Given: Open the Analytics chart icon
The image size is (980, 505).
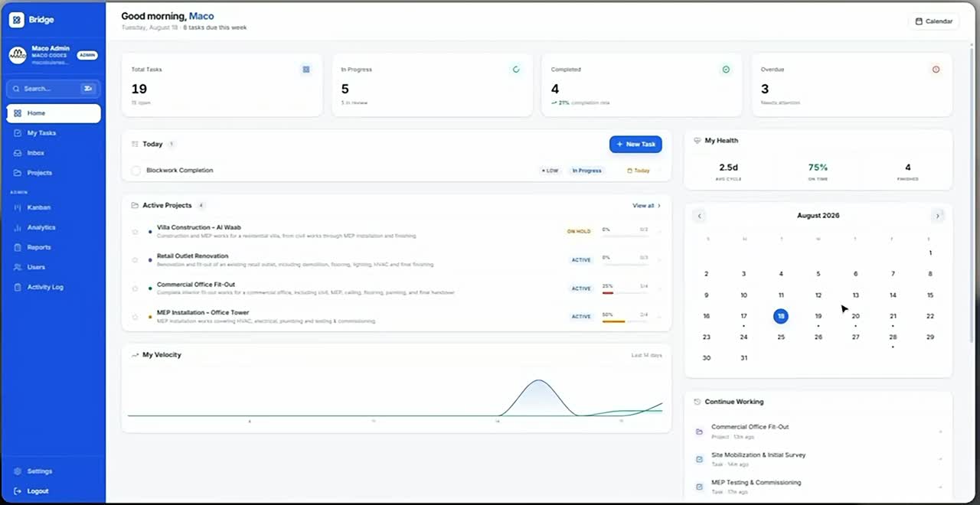Looking at the screenshot, I should point(18,227).
